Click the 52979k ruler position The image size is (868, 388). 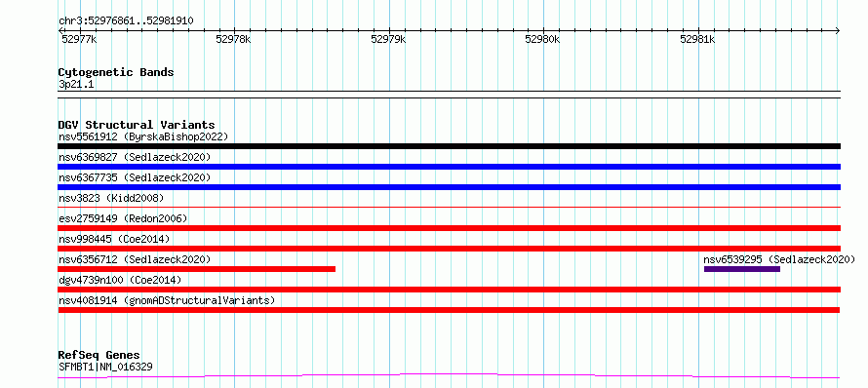pos(388,39)
